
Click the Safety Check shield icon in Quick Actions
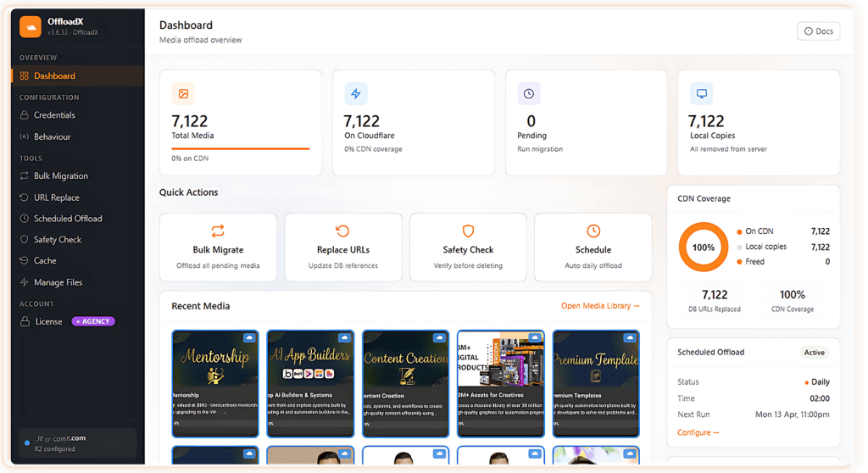pos(468,231)
